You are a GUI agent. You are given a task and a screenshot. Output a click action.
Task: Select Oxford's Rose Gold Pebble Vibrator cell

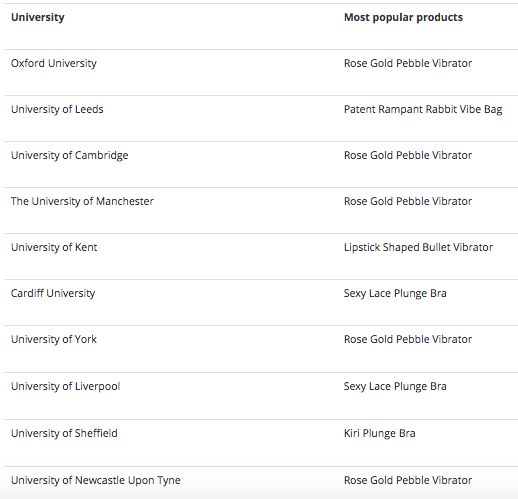tap(408, 63)
